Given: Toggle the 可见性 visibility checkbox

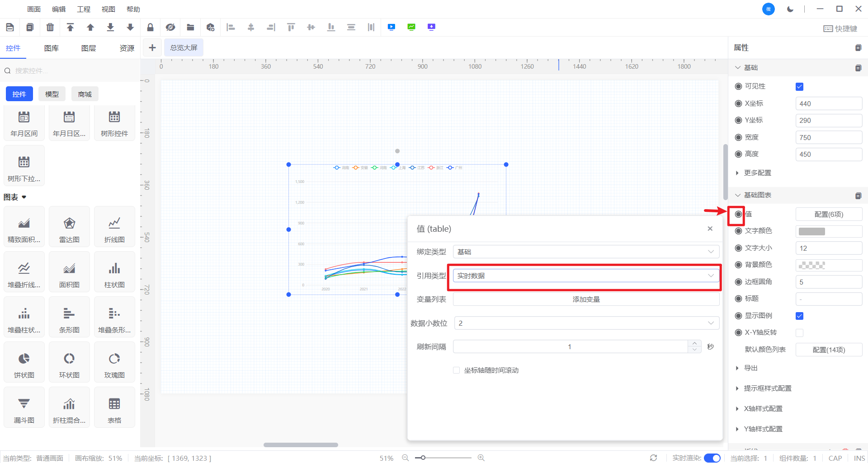Looking at the screenshot, I should click(x=799, y=87).
